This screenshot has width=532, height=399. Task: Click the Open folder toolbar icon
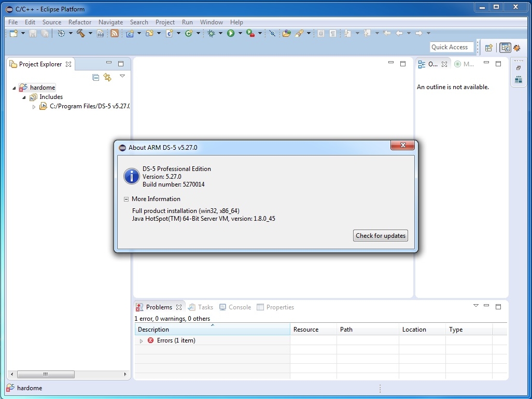click(x=287, y=33)
